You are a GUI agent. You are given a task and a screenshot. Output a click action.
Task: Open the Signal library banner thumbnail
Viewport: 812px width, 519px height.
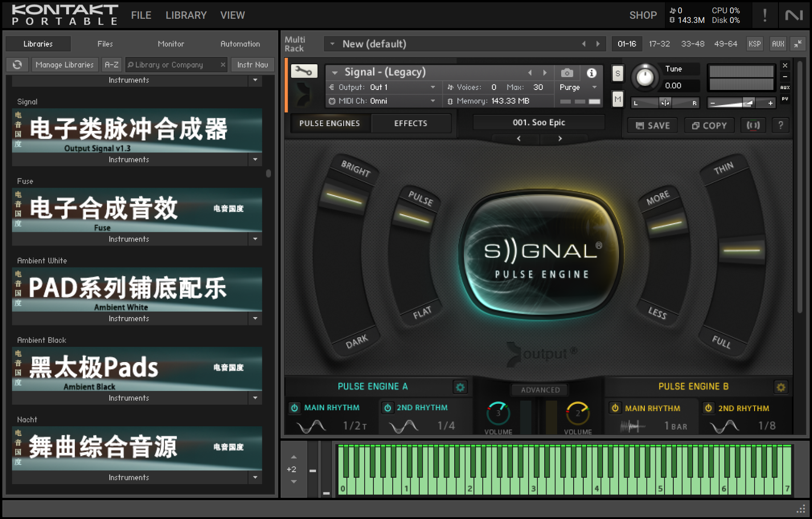137,130
